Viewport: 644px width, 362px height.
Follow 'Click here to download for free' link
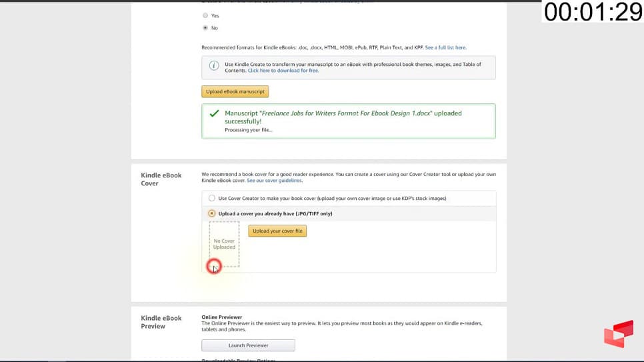click(283, 71)
